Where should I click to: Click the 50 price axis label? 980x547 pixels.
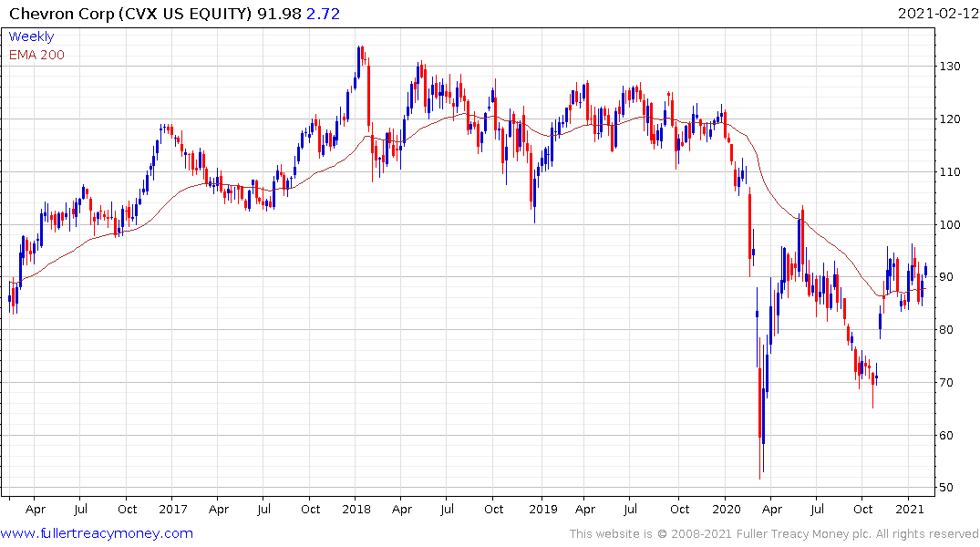(946, 488)
